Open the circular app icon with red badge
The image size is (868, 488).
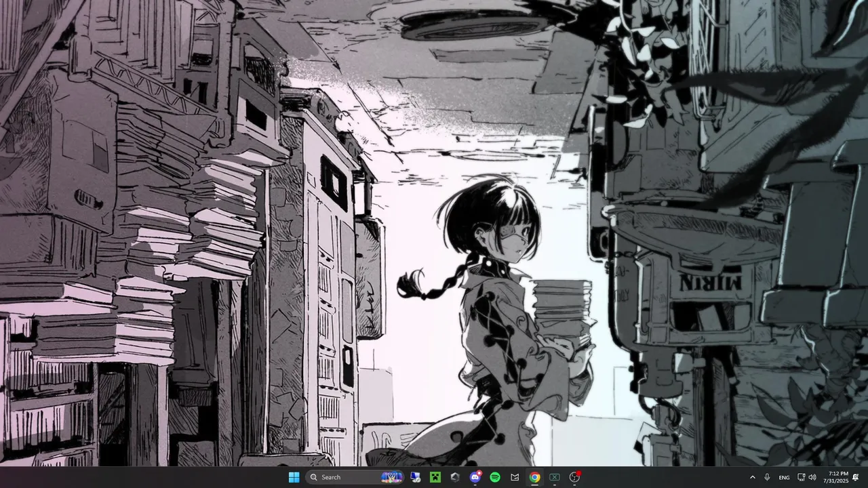[575, 477]
